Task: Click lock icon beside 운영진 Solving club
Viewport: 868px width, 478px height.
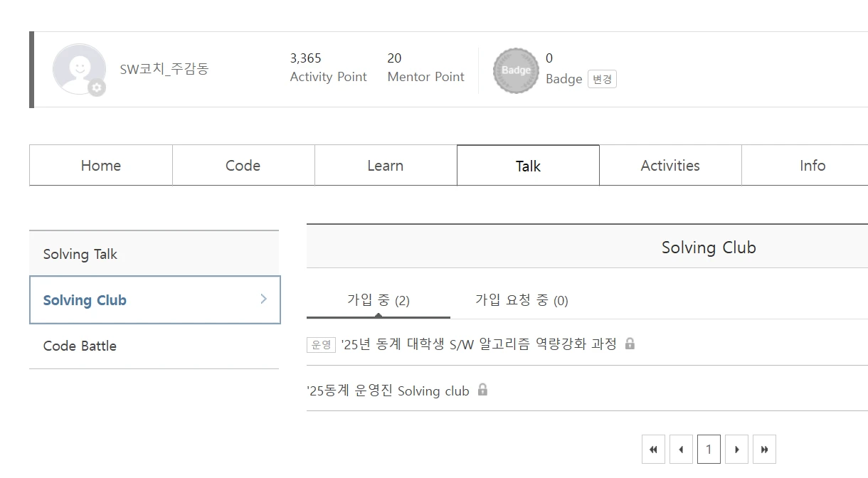Action: [482, 389]
